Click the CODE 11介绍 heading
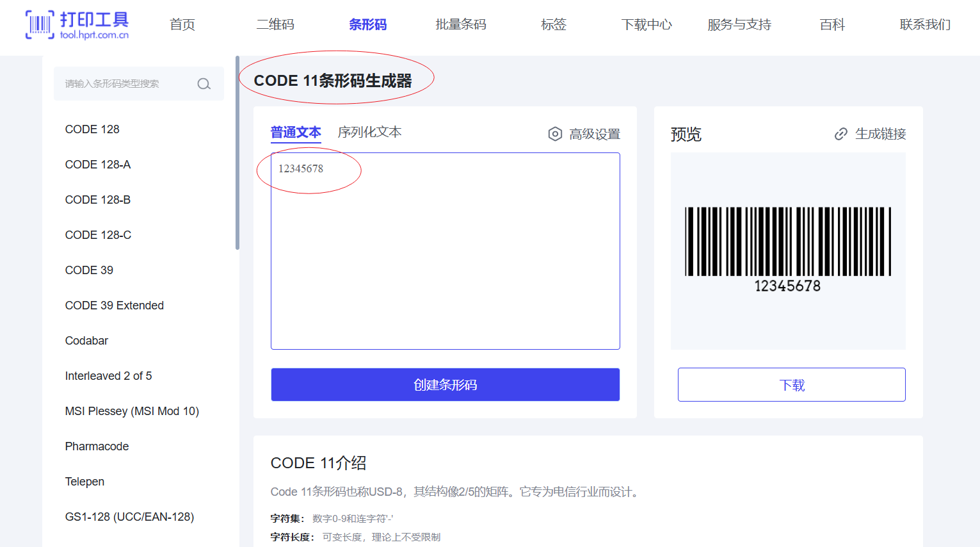The width and height of the screenshot is (980, 547). (x=318, y=463)
